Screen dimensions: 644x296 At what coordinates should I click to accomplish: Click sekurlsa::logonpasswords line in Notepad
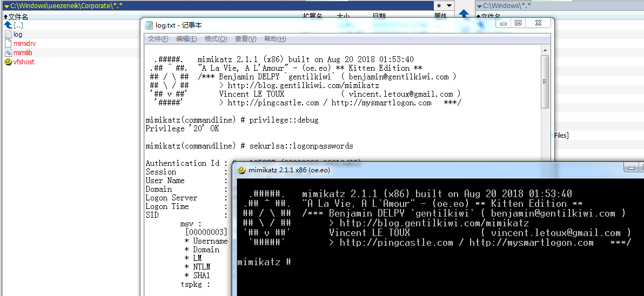[x=249, y=146]
